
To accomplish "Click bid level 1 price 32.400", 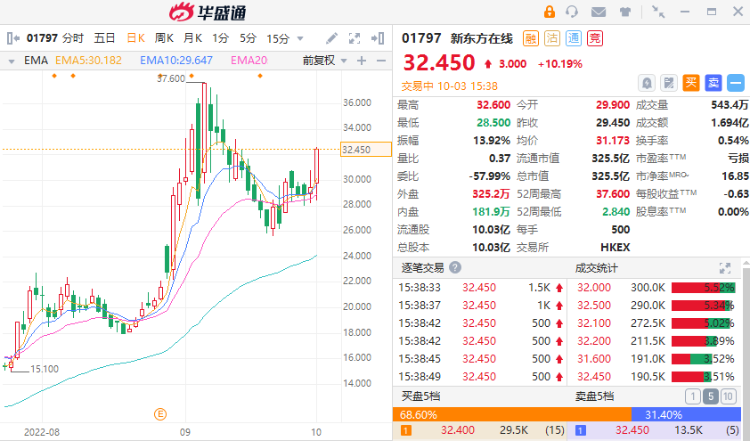I will tap(457, 430).
